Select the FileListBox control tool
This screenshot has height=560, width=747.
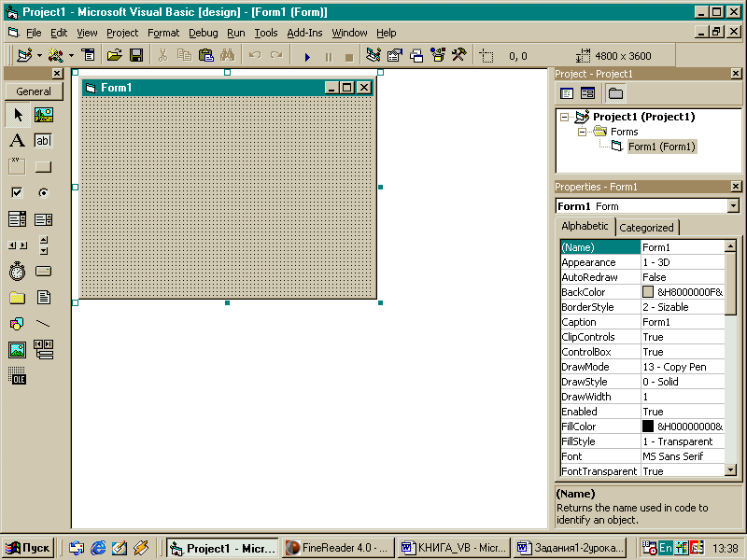click(43, 298)
